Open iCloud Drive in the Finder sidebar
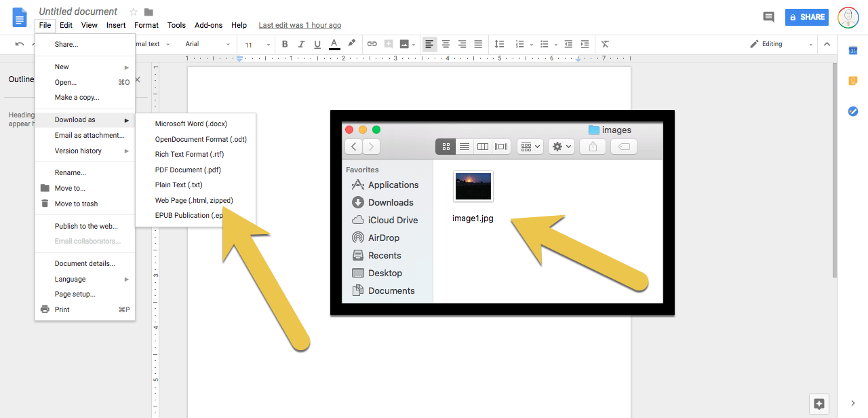868x418 pixels. [x=384, y=220]
